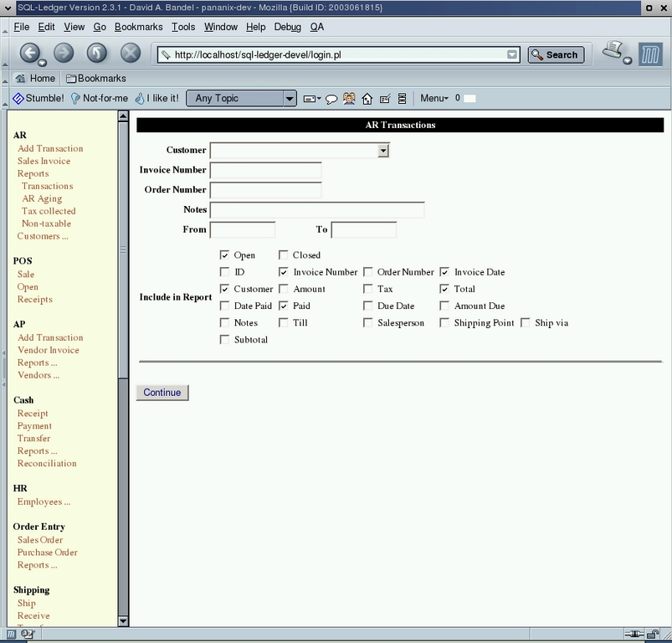Uncheck the Open status checkbox
Image resolution: width=672 pixels, height=643 pixels.
[224, 255]
